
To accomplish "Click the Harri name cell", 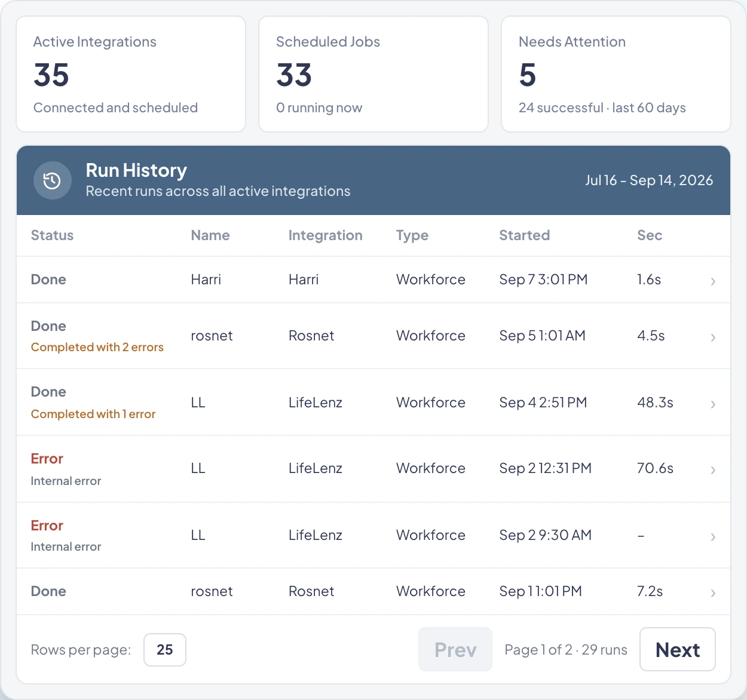I will [206, 280].
